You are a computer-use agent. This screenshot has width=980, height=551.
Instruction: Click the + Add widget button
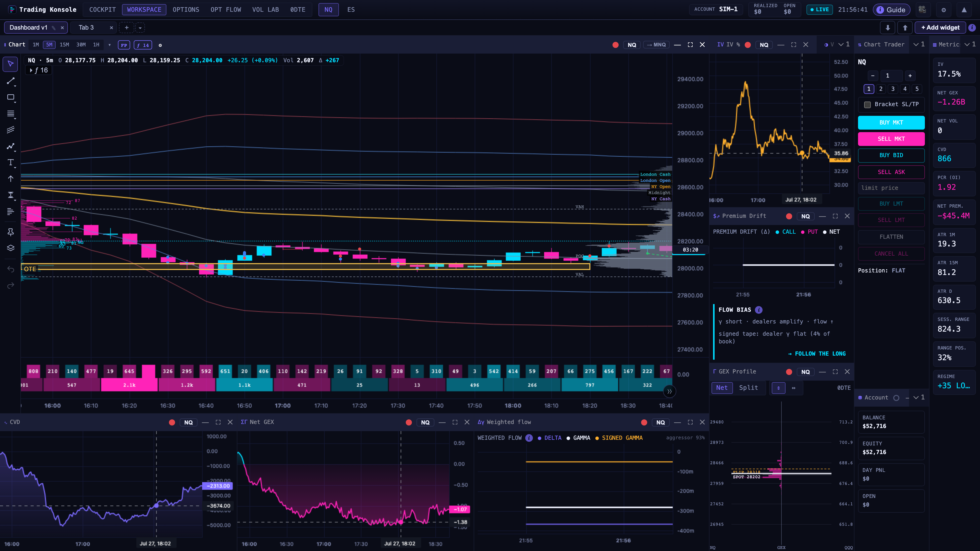click(940, 27)
